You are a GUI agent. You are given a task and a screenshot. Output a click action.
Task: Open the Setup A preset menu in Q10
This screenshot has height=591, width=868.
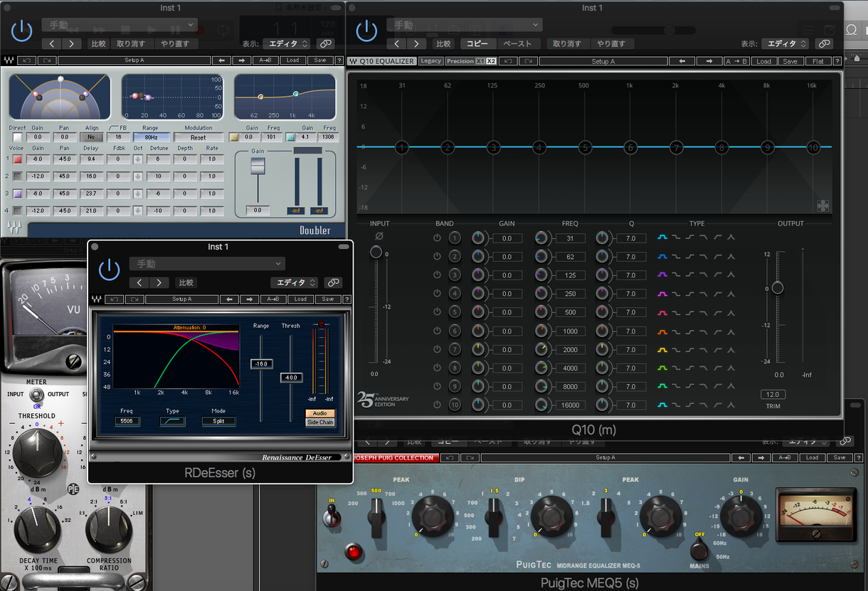pyautogui.click(x=603, y=61)
